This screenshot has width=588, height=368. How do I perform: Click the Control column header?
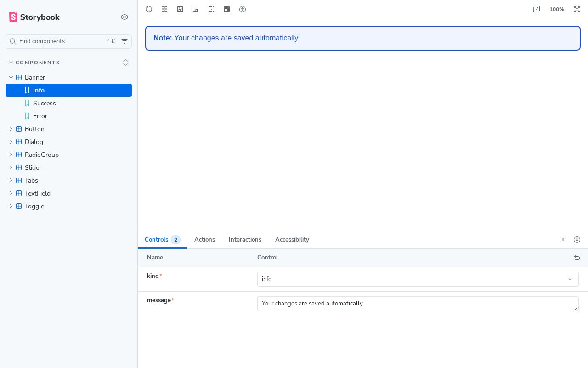[x=267, y=258]
